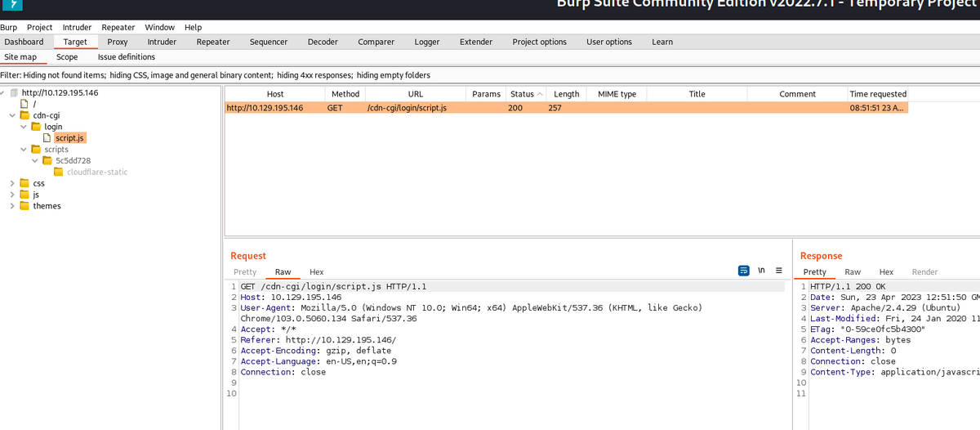Select the Issue definitions sub-tab
The width and height of the screenshot is (980, 430).
pos(126,57)
